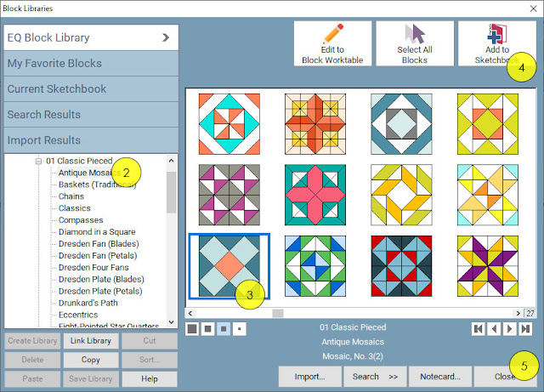Select red and dark teal mosaic block
The width and height of the screenshot is (544, 392).
(x=401, y=266)
